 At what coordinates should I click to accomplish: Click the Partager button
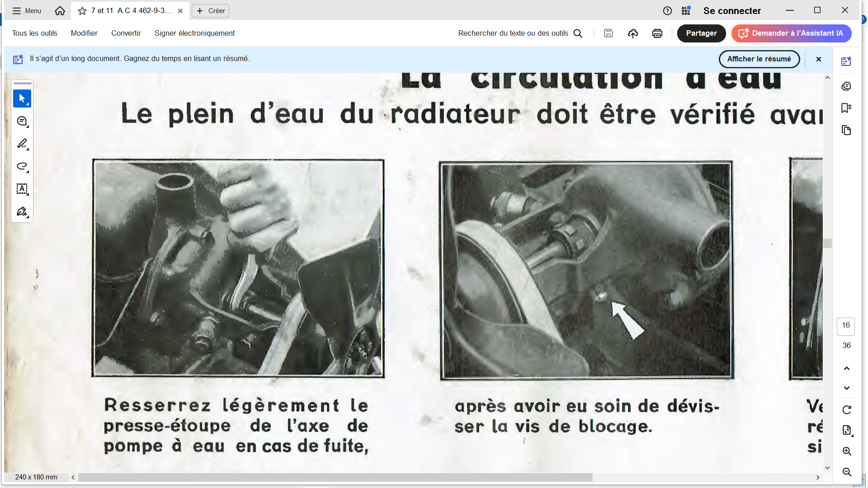coord(701,33)
